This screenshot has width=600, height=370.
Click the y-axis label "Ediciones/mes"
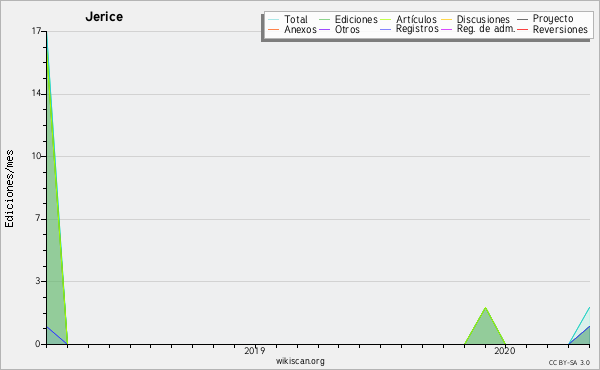coord(9,189)
